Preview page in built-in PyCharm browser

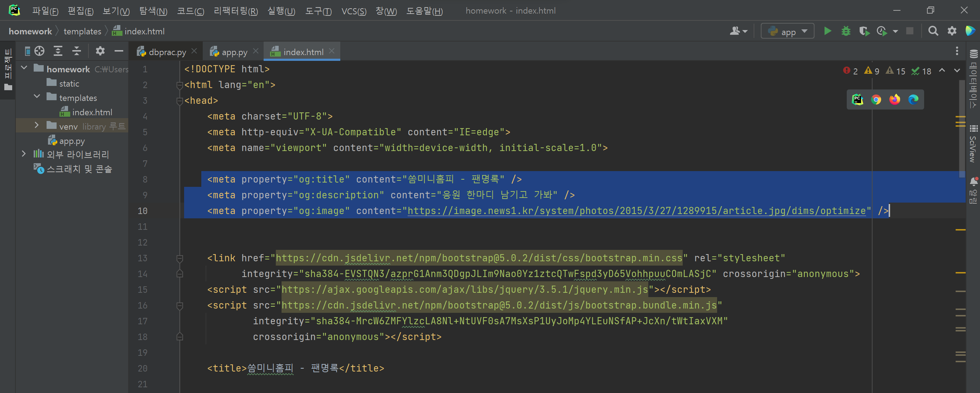(857, 100)
